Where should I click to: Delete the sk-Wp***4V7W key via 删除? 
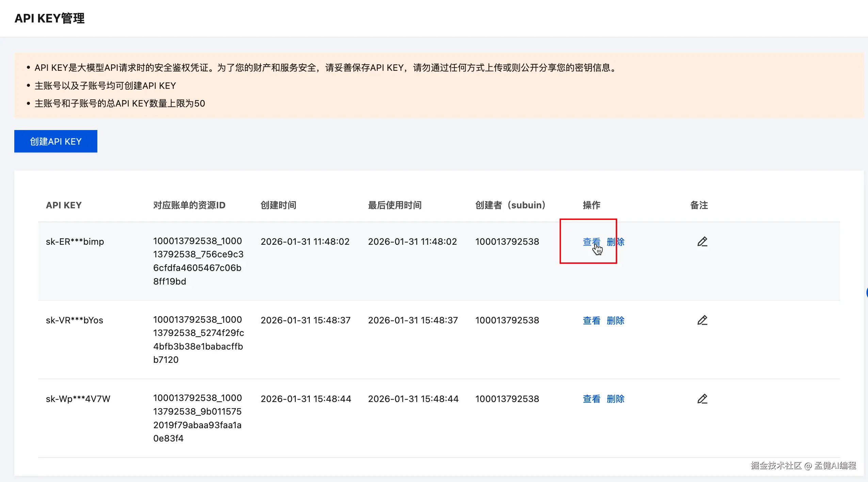(x=615, y=399)
